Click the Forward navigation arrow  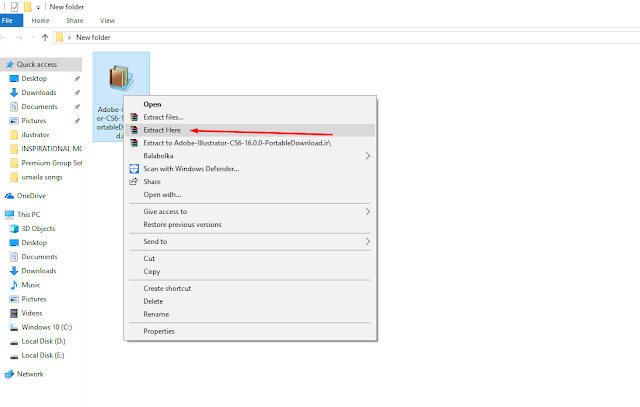[19, 38]
